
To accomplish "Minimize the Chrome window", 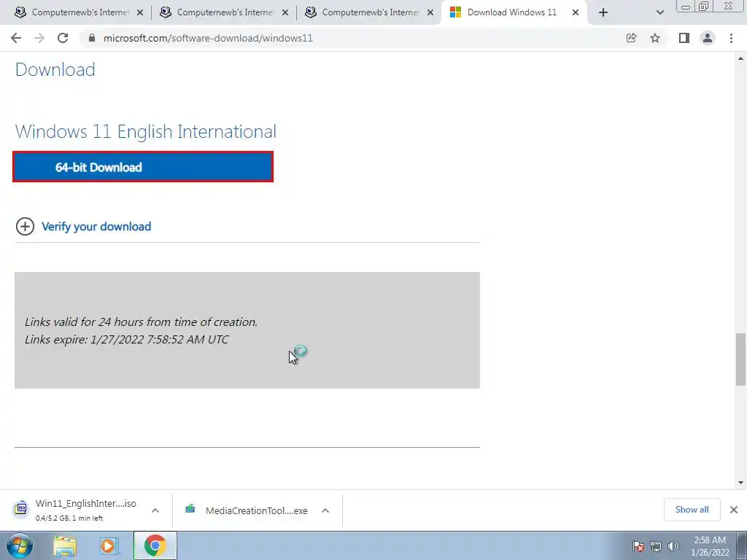I will (x=686, y=6).
